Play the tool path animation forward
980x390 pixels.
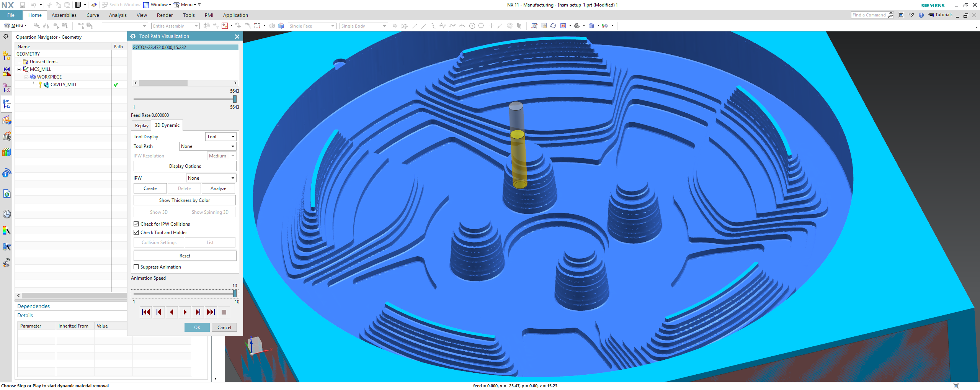[x=185, y=312]
